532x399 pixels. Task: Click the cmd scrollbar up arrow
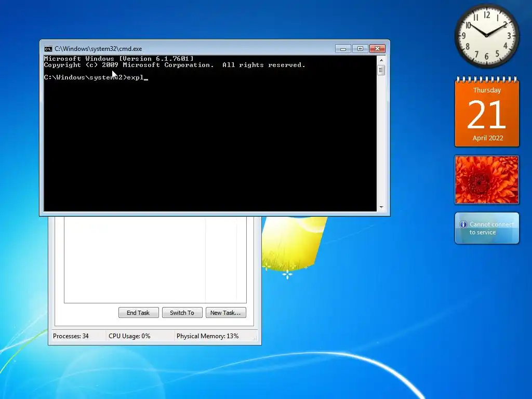[381, 60]
